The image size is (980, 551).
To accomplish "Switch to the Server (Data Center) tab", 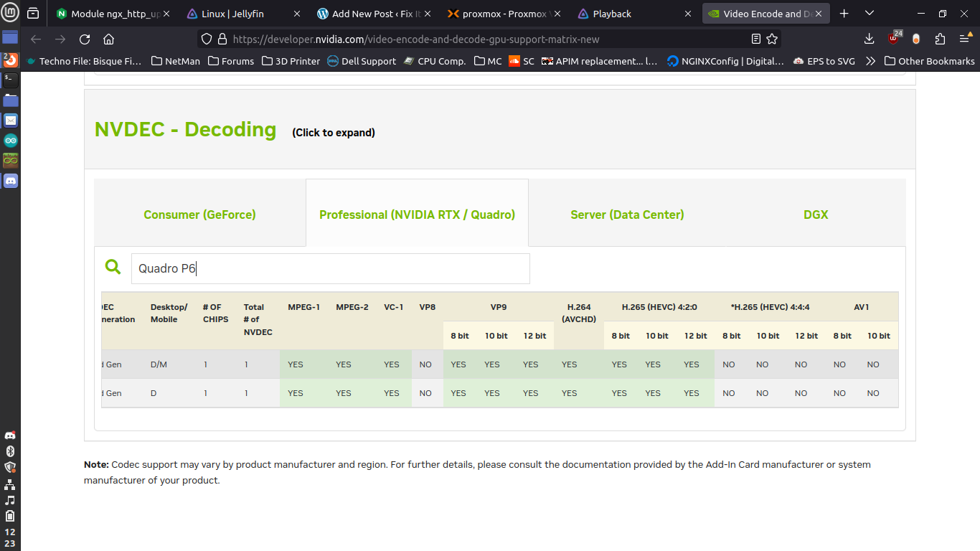I will coord(627,215).
